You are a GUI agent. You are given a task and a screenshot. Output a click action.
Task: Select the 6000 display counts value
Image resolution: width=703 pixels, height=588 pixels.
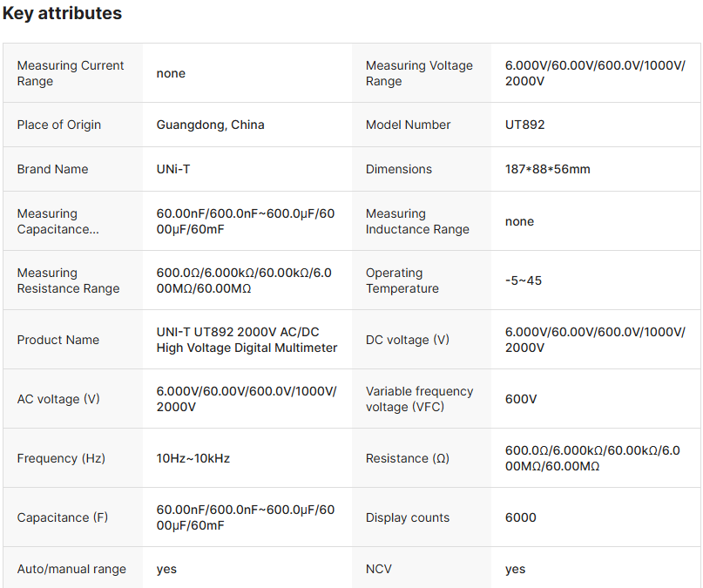tap(520, 517)
